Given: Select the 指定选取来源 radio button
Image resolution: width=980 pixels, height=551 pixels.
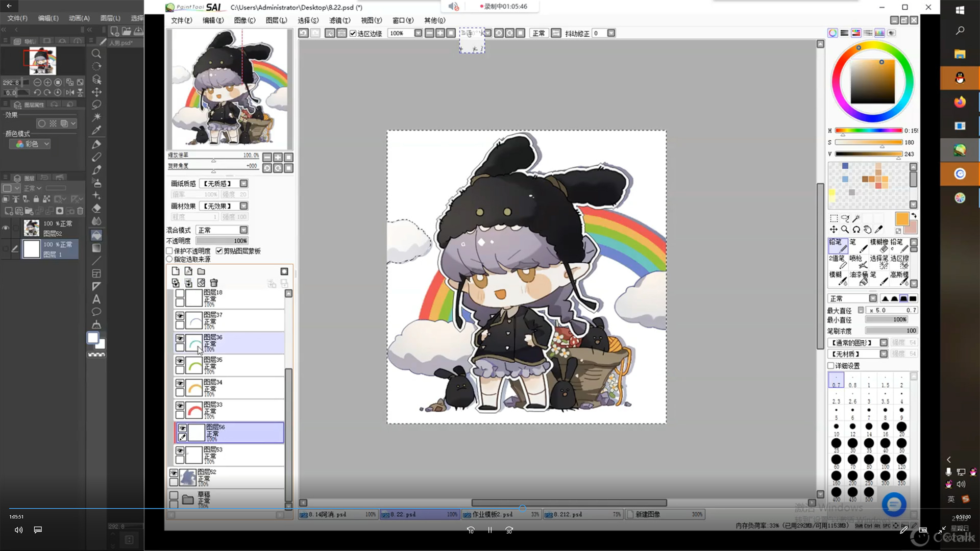Looking at the screenshot, I should coord(169,259).
